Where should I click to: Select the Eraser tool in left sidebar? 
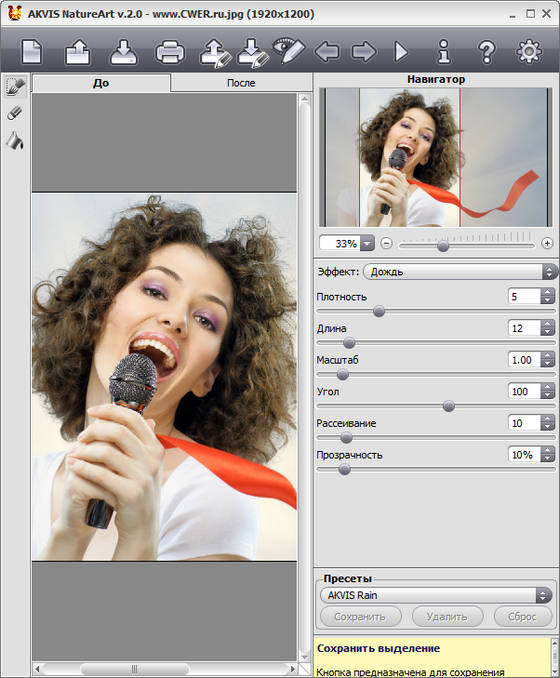pyautogui.click(x=15, y=113)
